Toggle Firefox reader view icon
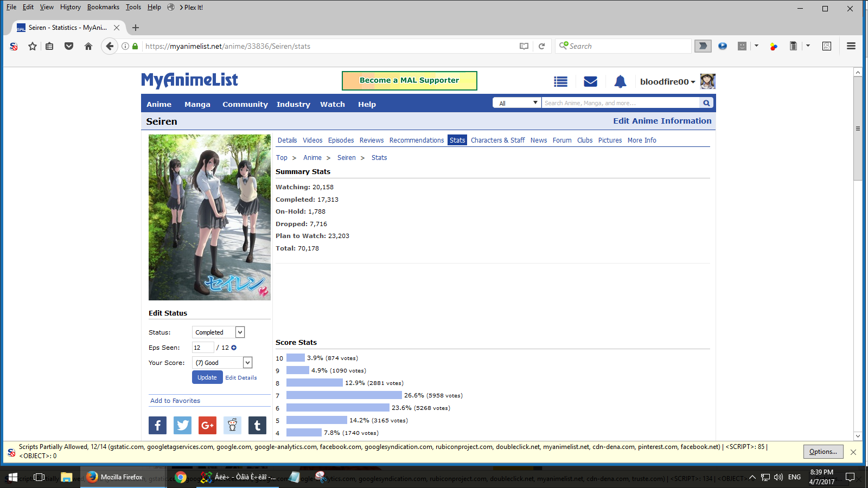 pyautogui.click(x=524, y=47)
